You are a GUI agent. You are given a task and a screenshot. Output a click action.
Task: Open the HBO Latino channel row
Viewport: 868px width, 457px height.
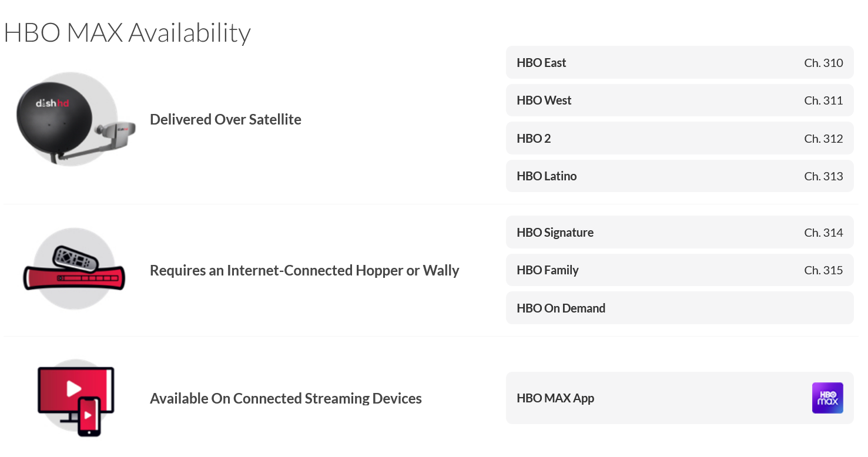tap(679, 176)
